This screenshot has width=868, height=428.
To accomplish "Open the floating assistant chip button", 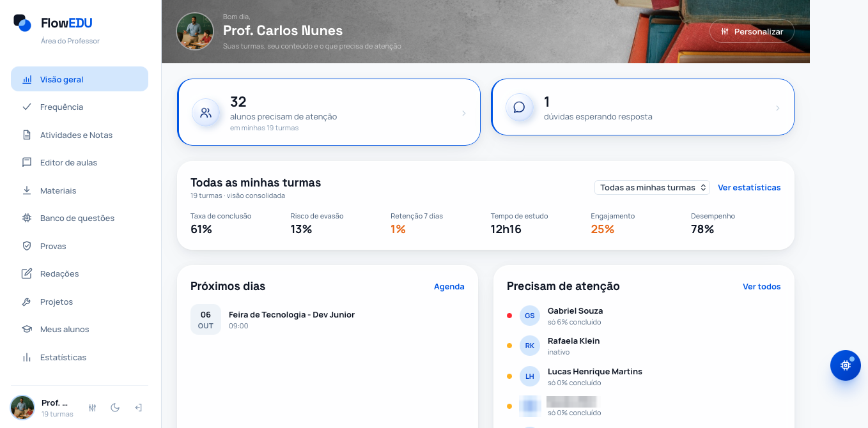I will coord(846,365).
